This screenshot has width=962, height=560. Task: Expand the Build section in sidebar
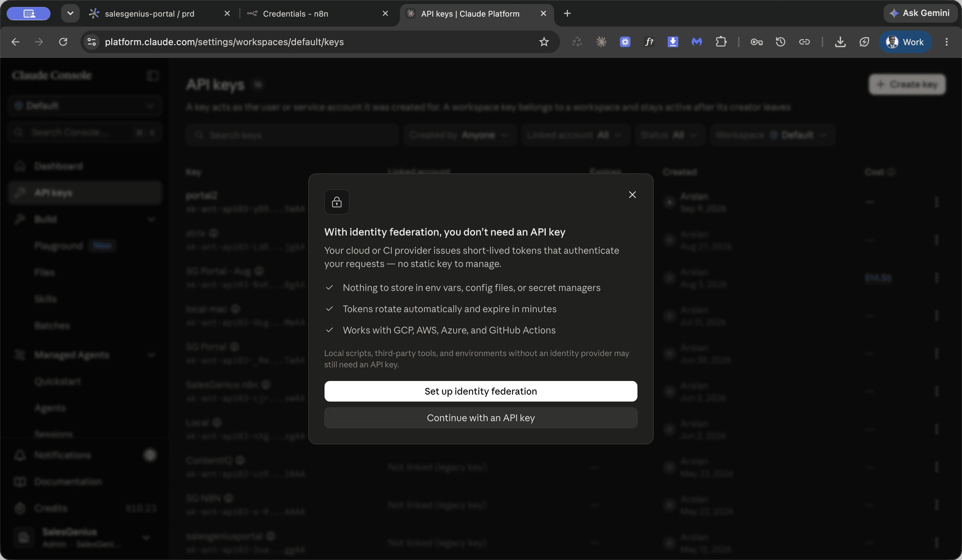pyautogui.click(x=85, y=219)
